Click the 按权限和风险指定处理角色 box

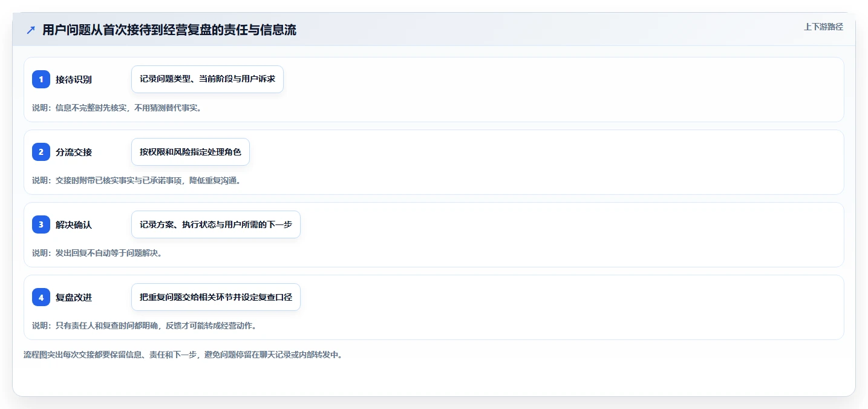tap(191, 152)
